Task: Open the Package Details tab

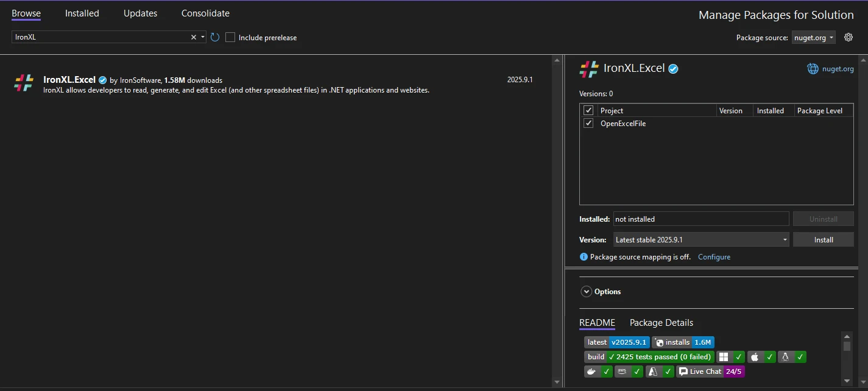Action: pos(661,323)
